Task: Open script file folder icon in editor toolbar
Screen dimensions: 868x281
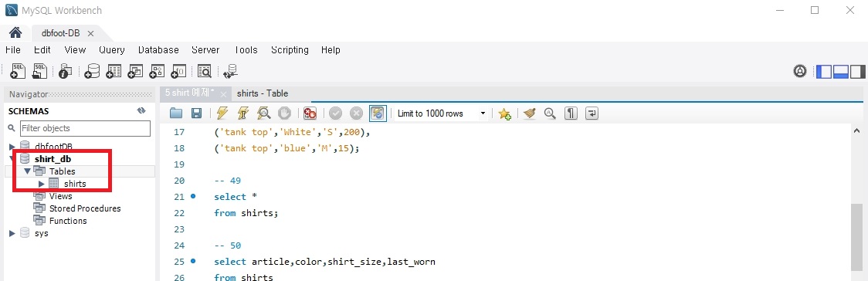Action: pos(176,113)
